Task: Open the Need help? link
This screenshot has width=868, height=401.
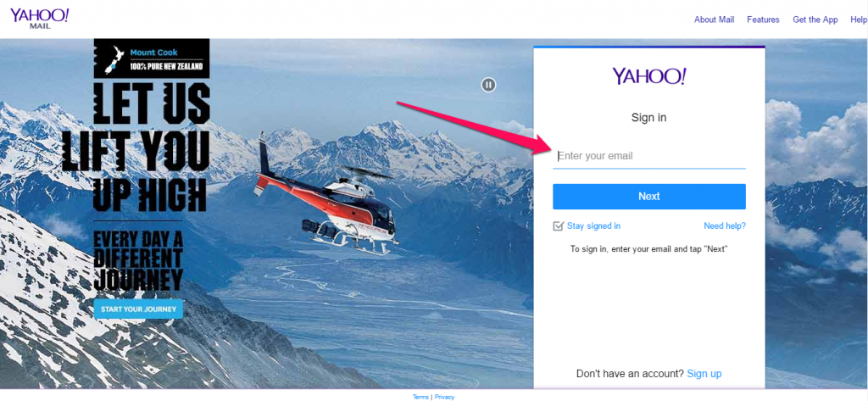Action: tap(725, 226)
